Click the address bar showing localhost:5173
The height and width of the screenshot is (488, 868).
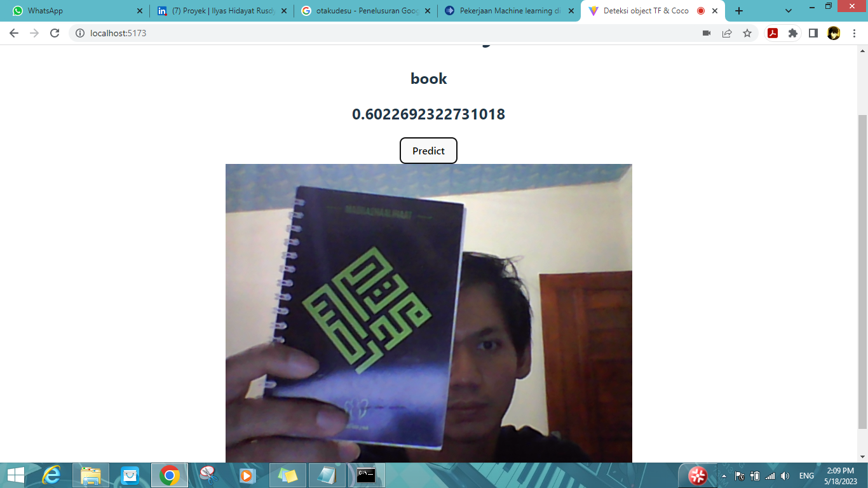point(381,33)
